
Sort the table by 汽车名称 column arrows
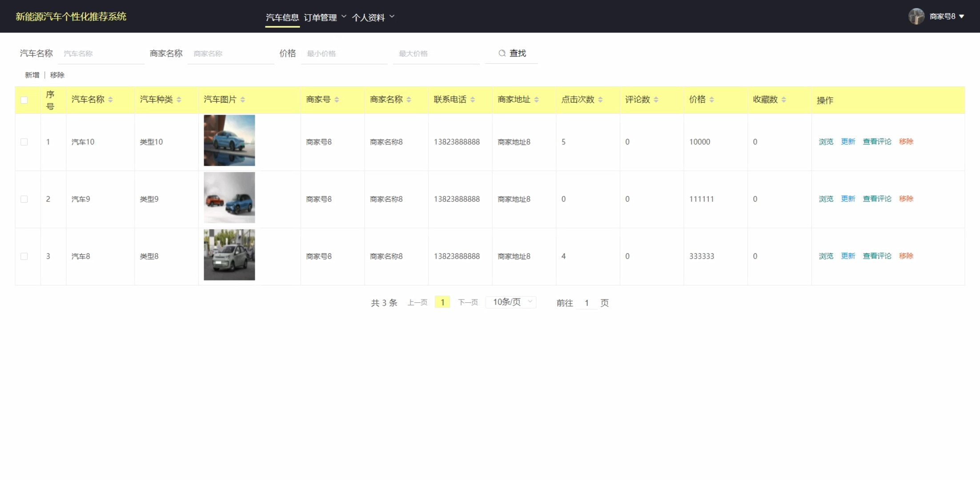click(x=110, y=100)
